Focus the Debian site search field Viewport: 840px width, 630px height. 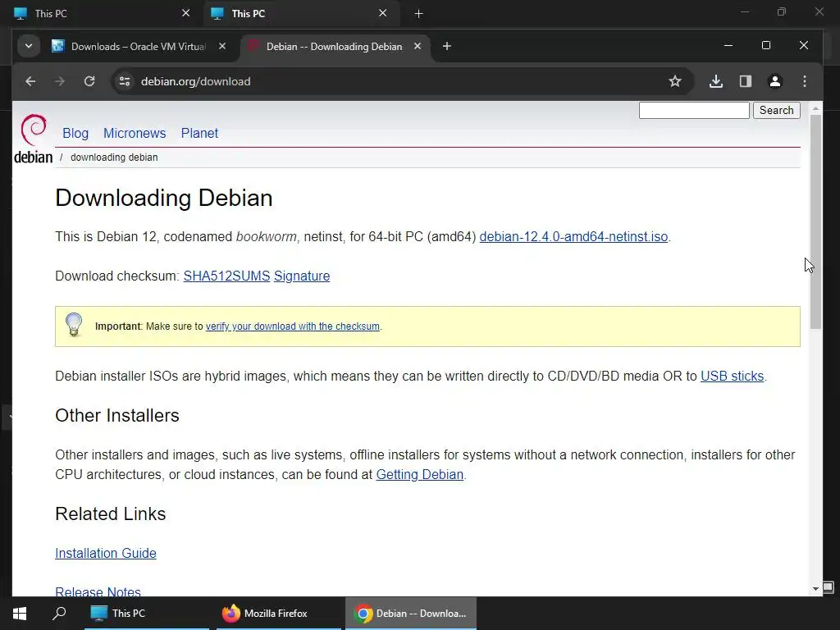pos(694,111)
